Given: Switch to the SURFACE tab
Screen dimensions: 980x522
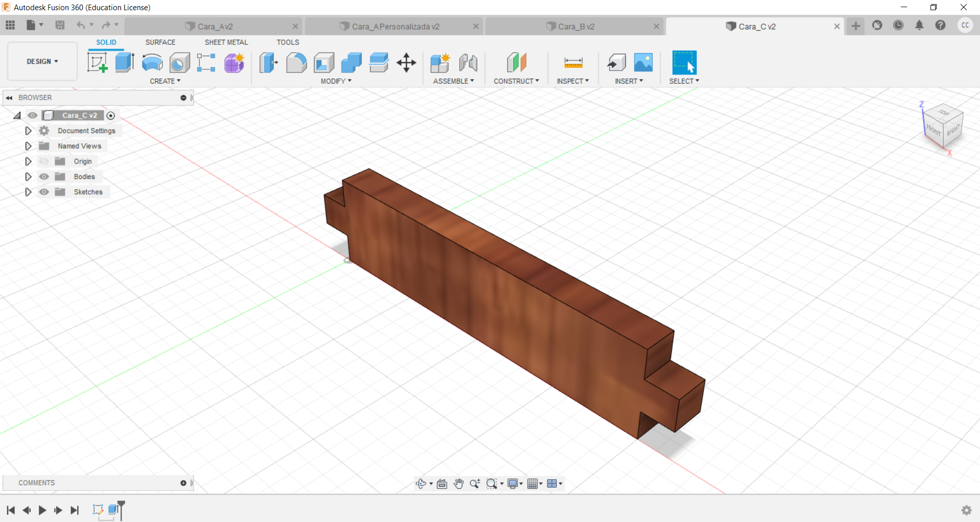Looking at the screenshot, I should point(160,42).
